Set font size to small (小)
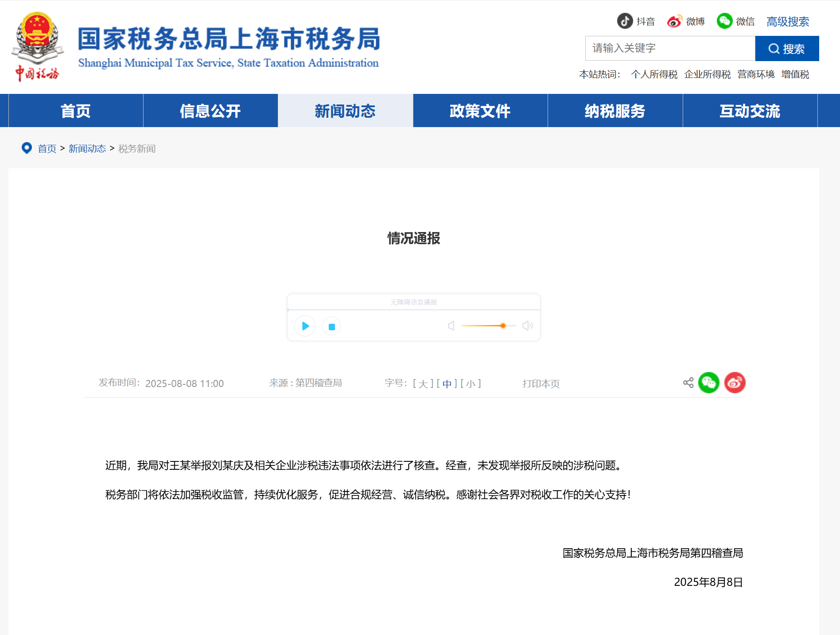840x635 pixels. tap(471, 383)
